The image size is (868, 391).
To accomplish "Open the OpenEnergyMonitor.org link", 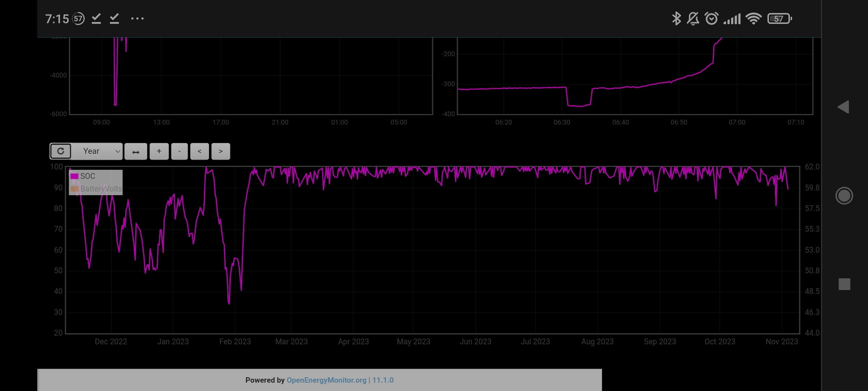I will [326, 380].
